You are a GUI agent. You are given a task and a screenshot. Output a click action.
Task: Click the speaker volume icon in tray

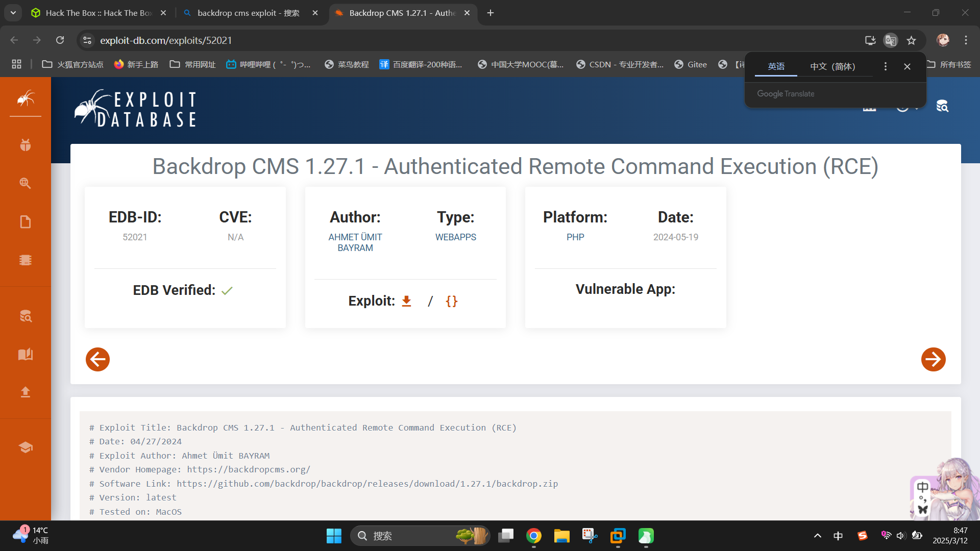coord(901,536)
